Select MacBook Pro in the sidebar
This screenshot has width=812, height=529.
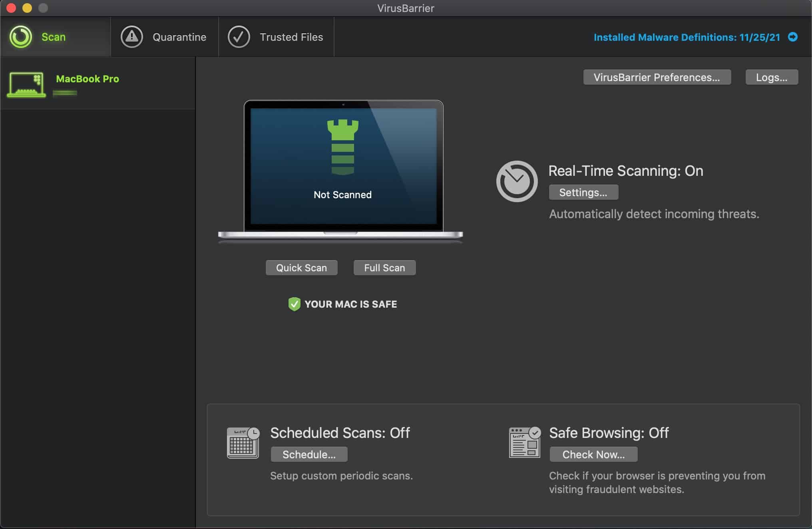tap(98, 83)
